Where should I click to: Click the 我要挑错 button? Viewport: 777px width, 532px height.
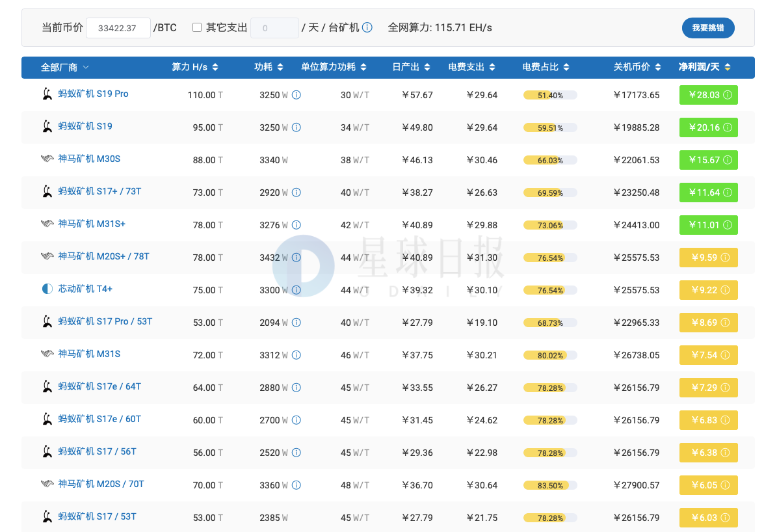(708, 28)
